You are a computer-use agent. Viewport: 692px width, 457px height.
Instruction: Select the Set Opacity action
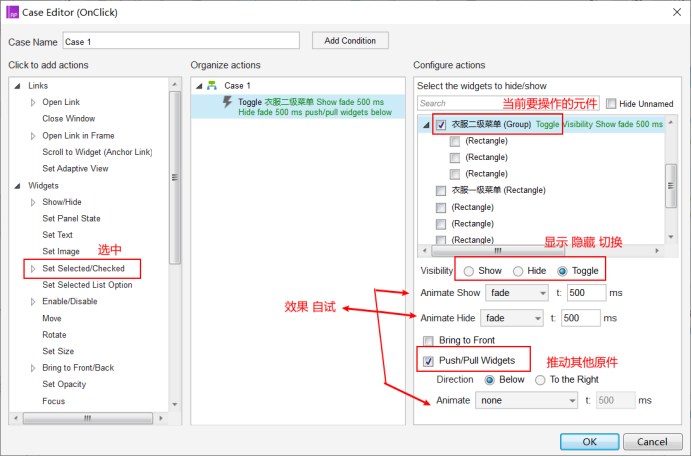click(x=64, y=384)
